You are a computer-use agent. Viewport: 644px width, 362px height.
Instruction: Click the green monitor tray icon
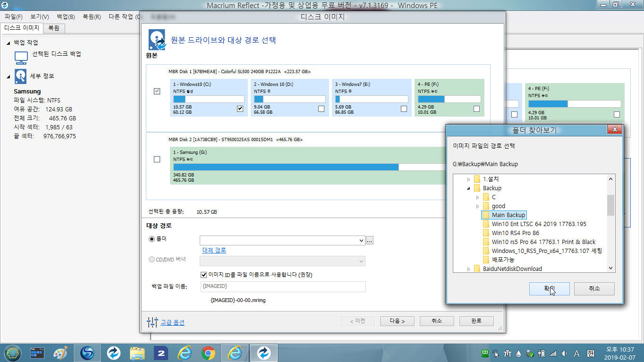pos(484,353)
